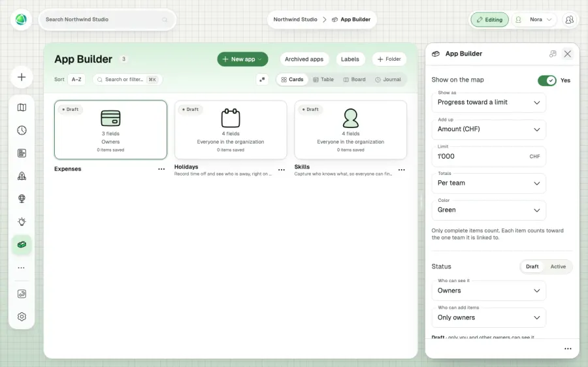Open the Who can see it dropdown

(x=489, y=291)
